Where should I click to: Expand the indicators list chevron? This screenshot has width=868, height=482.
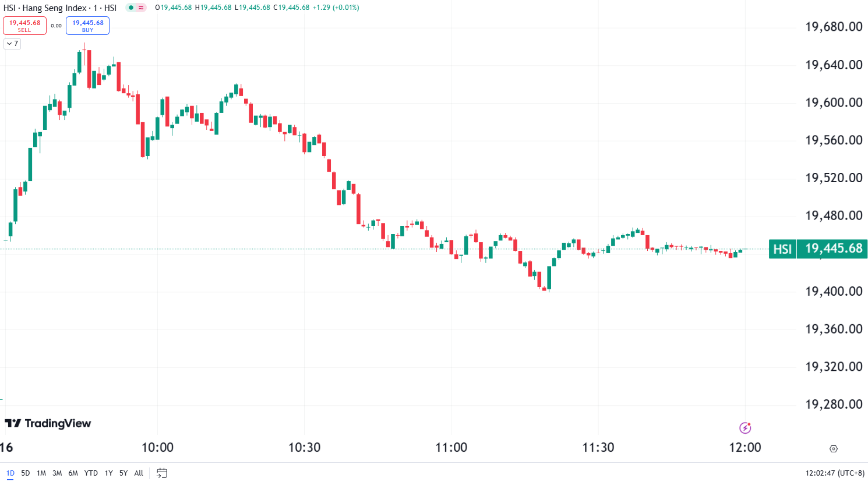tap(8, 44)
